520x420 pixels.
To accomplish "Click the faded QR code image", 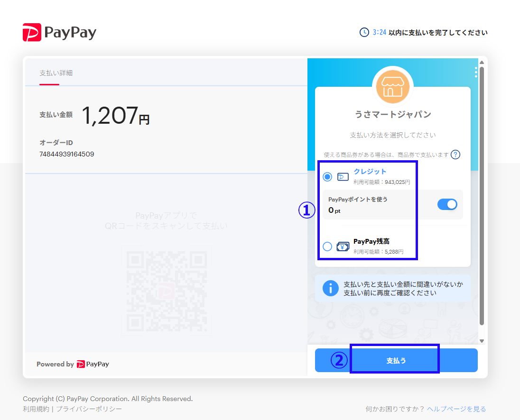I will (x=167, y=290).
